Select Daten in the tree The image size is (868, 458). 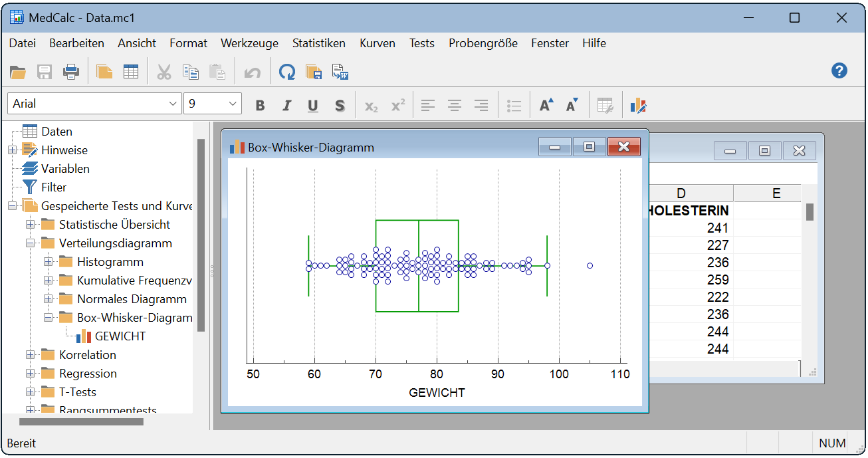pyautogui.click(x=56, y=132)
